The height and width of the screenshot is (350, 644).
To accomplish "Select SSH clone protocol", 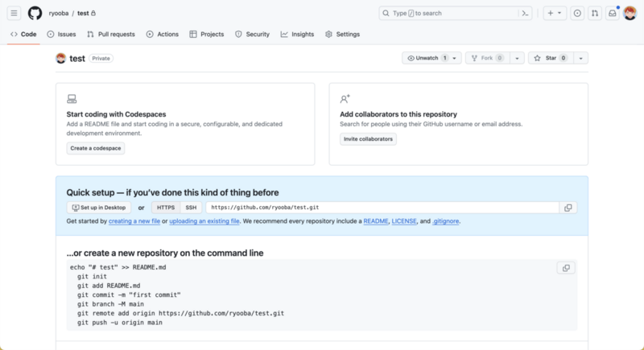I will [x=191, y=208].
